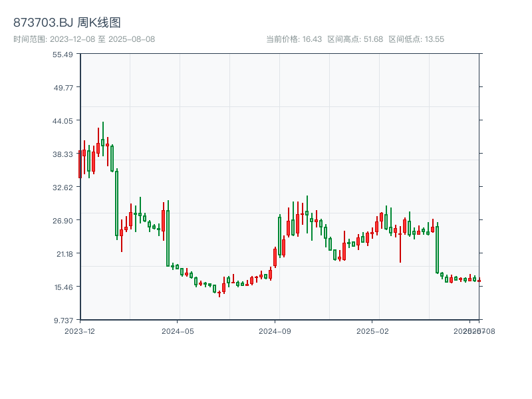This screenshot has height=399, width=532.
Task: Click the 15.46 y-axis label
Action: tap(64, 287)
